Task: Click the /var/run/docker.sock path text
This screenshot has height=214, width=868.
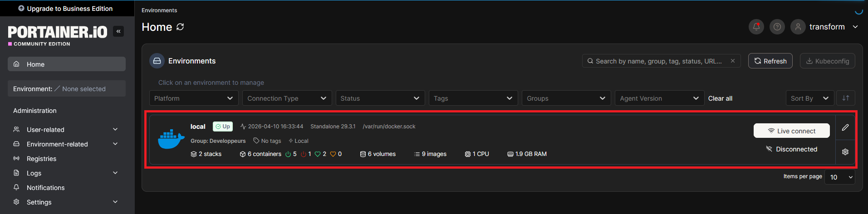Action: click(389, 126)
